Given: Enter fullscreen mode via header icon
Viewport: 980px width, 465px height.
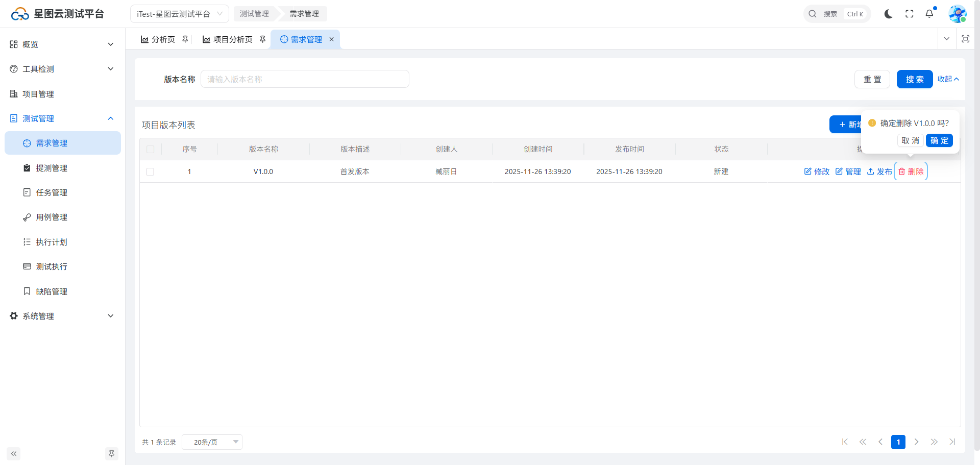Looking at the screenshot, I should pos(909,14).
